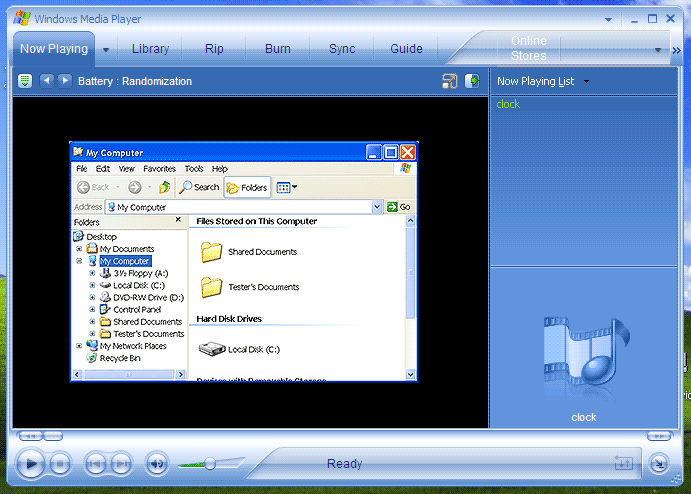Hide the Now Playing playlist pane
Viewport: 691px width, 494px height.
coord(472,81)
